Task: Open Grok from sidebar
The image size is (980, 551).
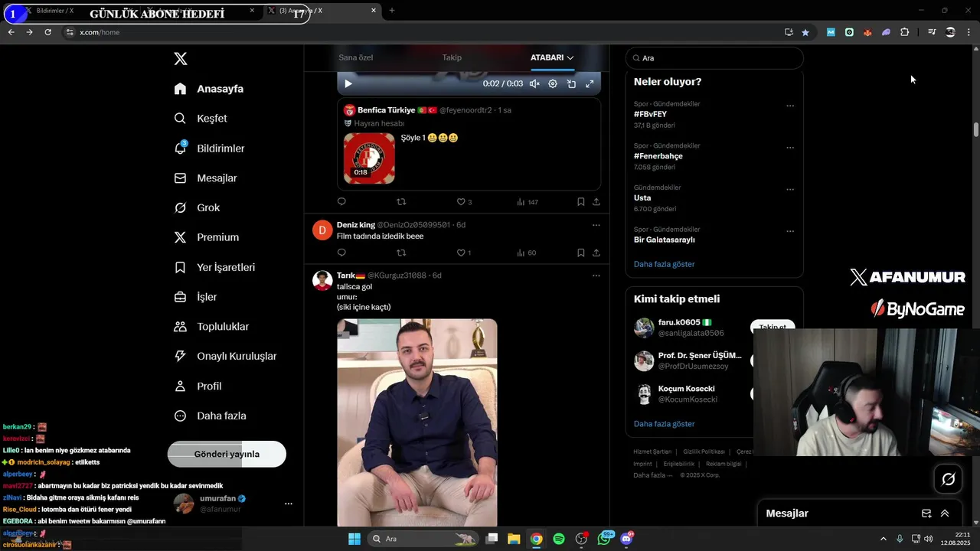Action: (x=197, y=208)
